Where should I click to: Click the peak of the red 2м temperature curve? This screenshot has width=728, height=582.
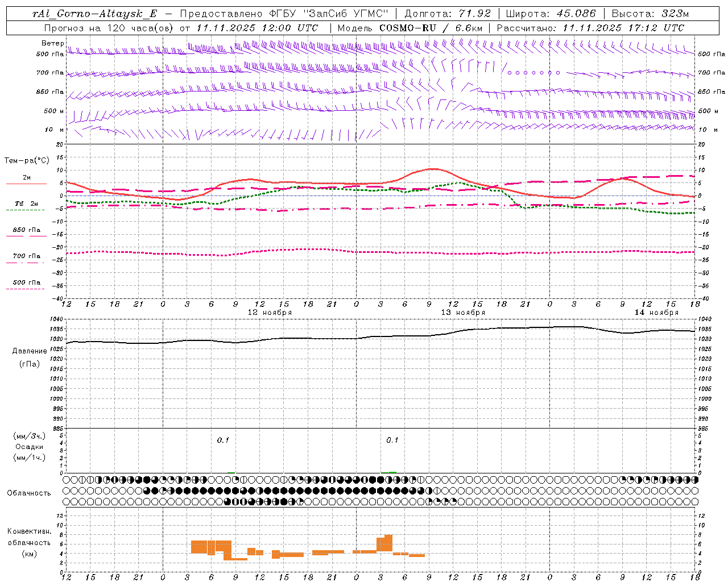[433, 169]
